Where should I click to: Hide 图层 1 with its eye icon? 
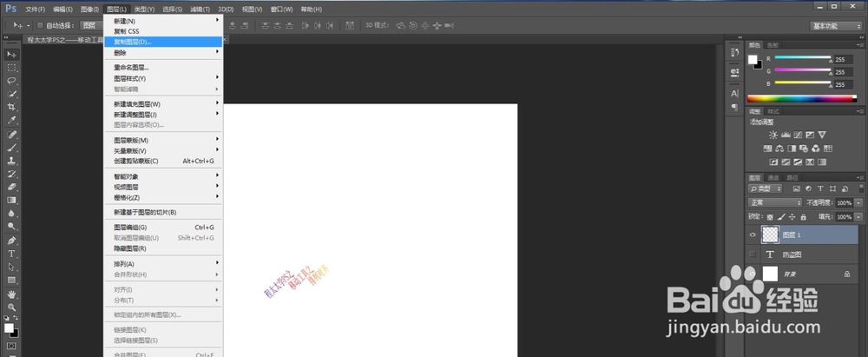753,235
